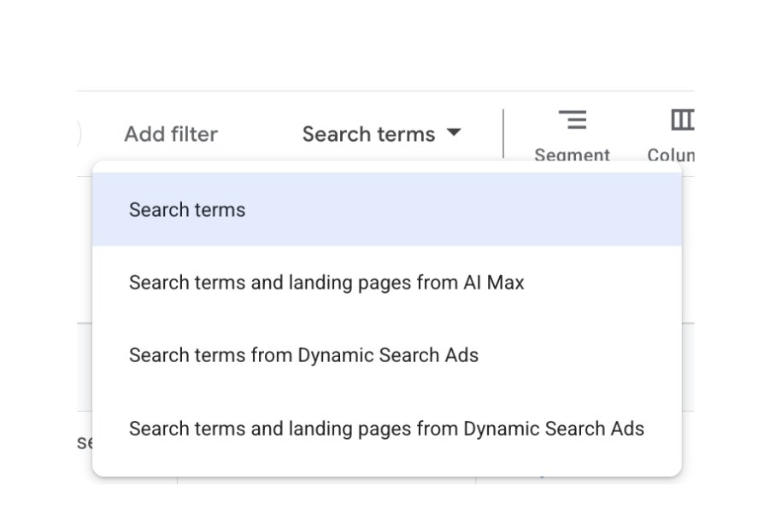
Task: Keep the default Search terms view selected
Action: [187, 210]
